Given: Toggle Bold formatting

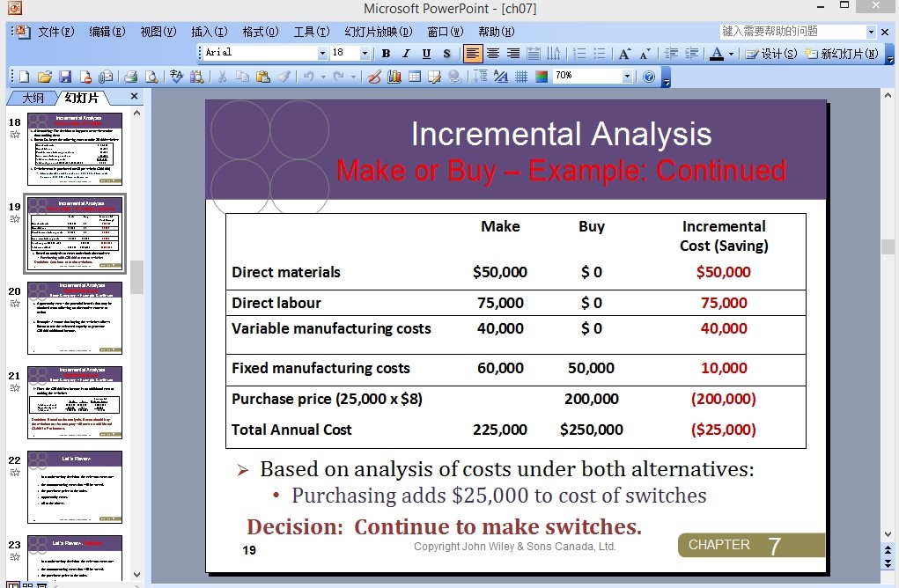Looking at the screenshot, I should click(386, 54).
